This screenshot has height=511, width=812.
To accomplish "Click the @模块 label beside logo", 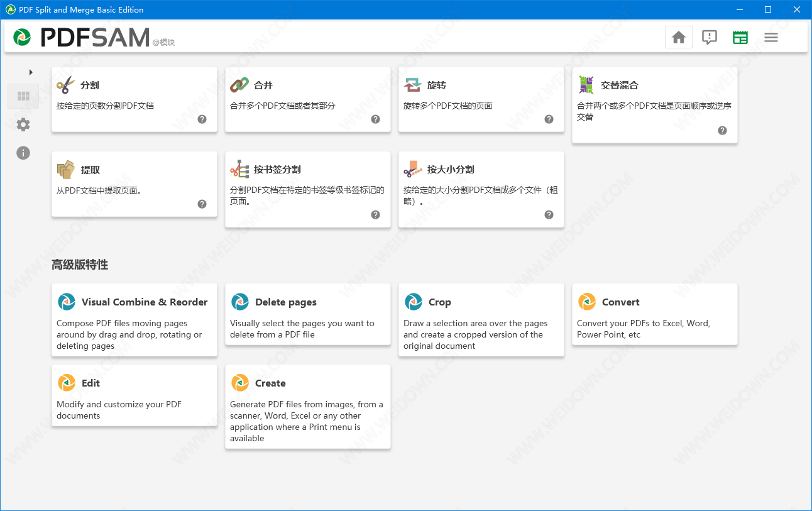I will point(163,43).
